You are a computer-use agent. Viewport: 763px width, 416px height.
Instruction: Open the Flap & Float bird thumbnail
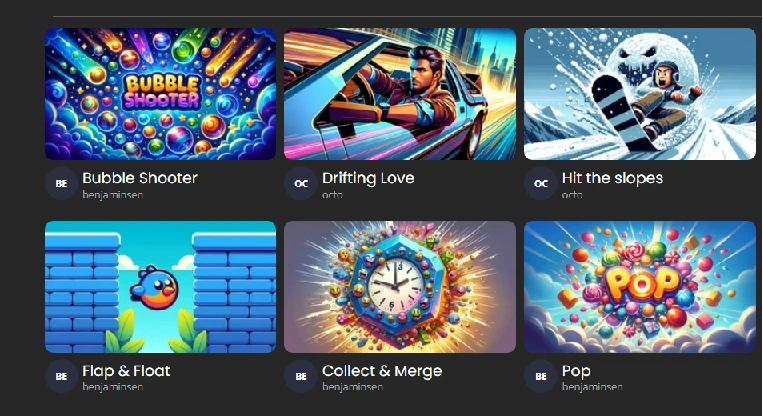point(161,287)
